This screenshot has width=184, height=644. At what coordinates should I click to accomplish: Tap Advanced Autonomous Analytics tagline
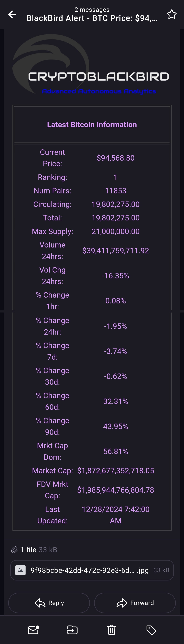99,91
